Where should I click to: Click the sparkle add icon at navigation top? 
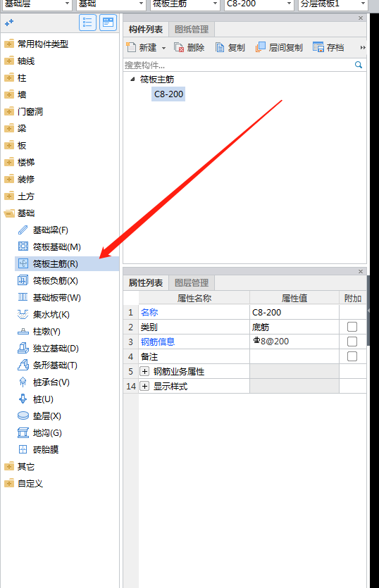(9, 23)
